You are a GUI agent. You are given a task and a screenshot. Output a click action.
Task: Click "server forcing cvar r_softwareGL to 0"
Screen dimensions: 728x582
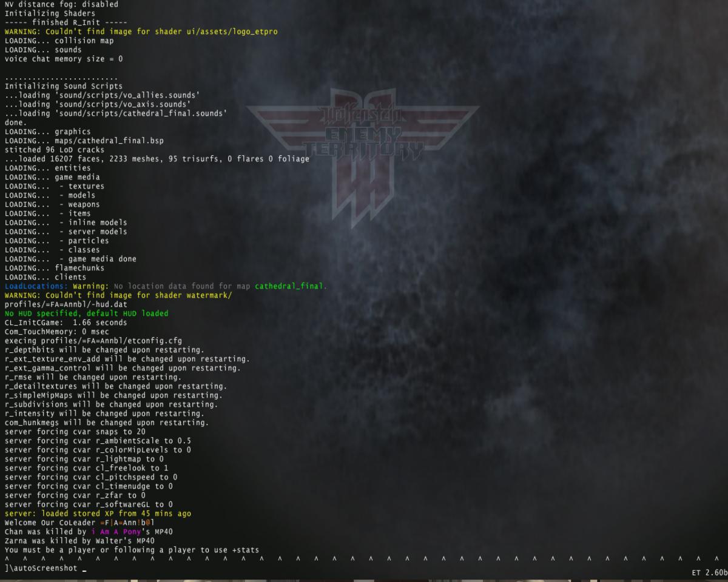coord(88,504)
